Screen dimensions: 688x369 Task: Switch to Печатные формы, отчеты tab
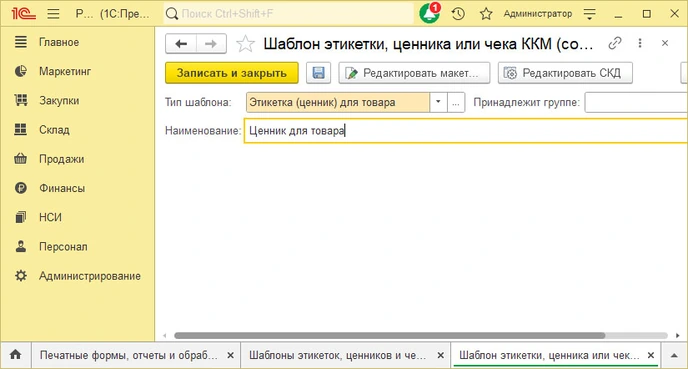(x=129, y=355)
